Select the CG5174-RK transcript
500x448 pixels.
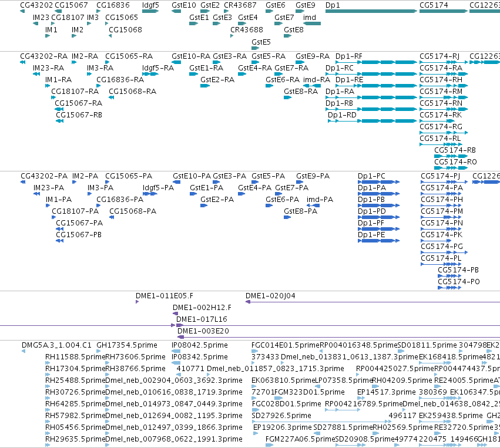437,121
